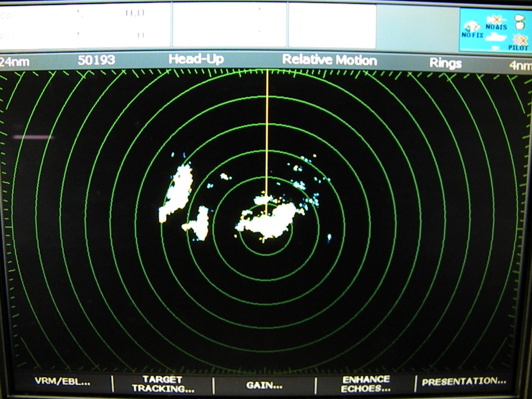Tap the stacked databar icon beside NO AIS
This screenshot has height=399, width=532.
pyautogui.click(x=519, y=22)
